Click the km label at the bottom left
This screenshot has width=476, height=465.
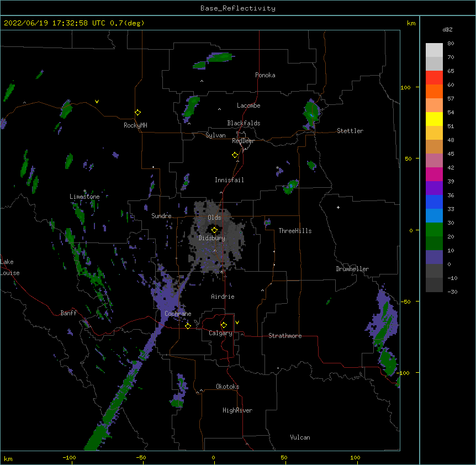(8, 459)
